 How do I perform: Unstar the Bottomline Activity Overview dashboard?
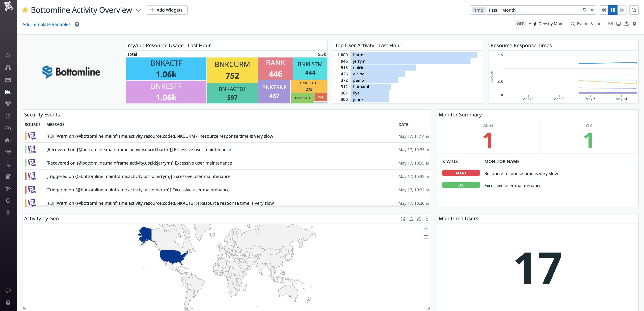click(25, 10)
